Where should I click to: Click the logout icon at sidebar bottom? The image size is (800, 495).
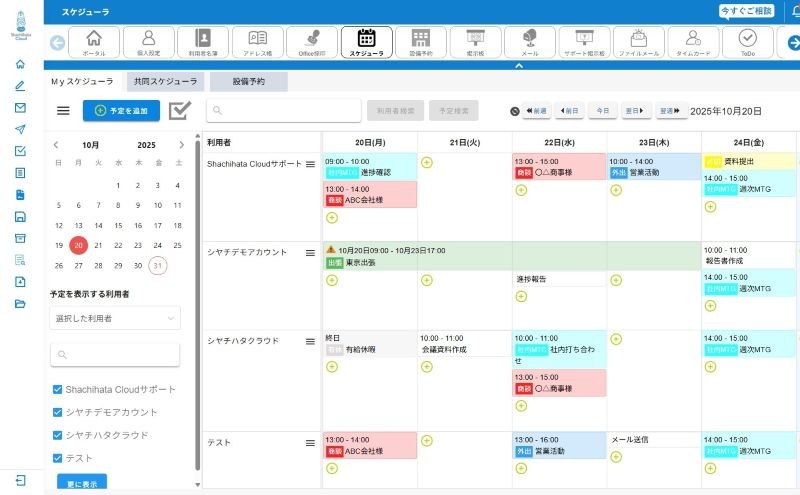click(20, 480)
